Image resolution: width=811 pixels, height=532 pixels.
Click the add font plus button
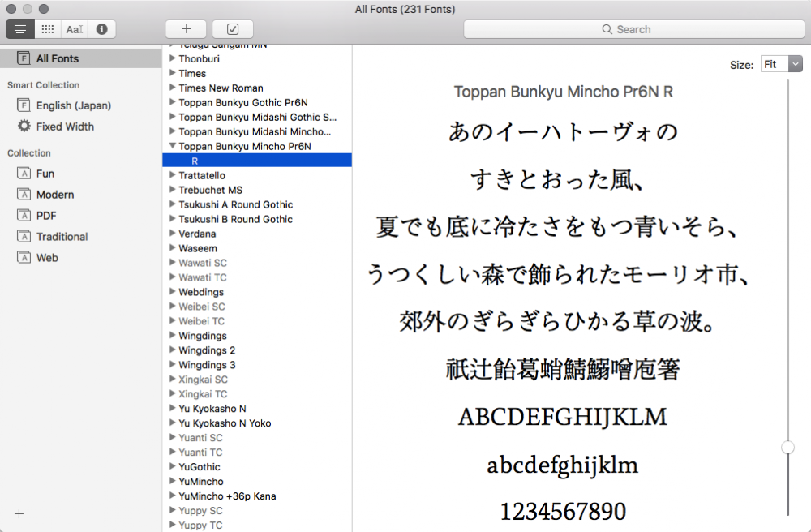[187, 29]
